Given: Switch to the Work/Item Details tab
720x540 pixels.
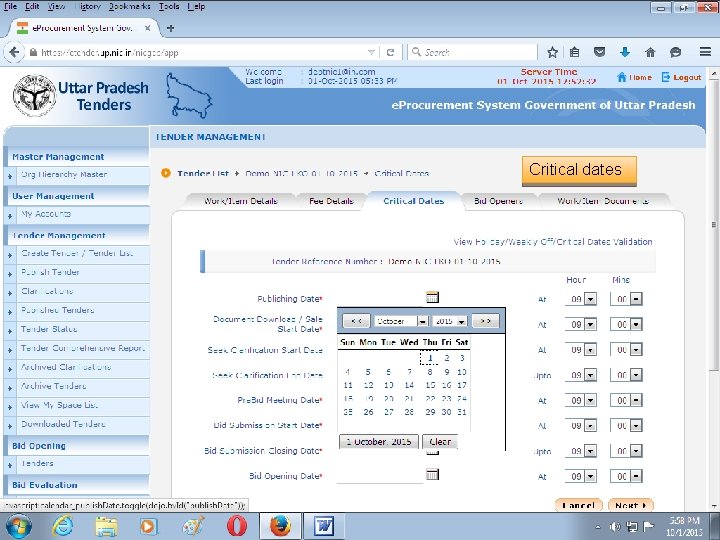Looking at the screenshot, I should (241, 201).
